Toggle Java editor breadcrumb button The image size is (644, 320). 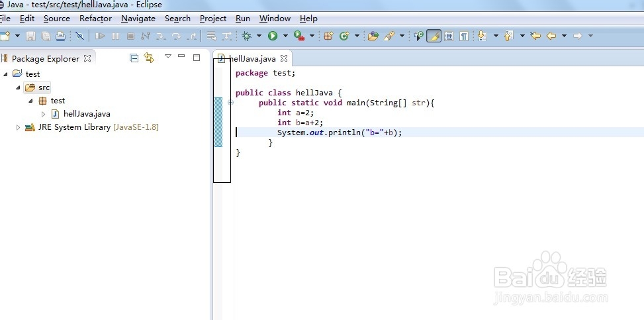click(x=418, y=36)
